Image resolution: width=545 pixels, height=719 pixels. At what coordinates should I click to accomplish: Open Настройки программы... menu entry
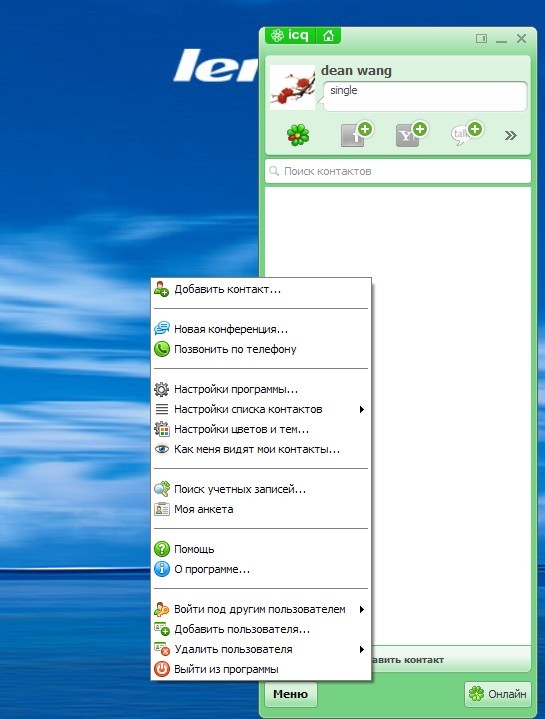point(261,389)
